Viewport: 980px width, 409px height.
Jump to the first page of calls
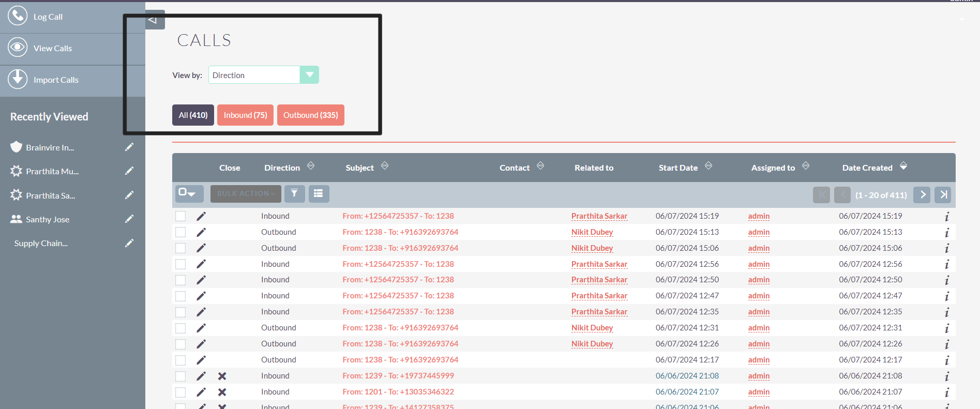coord(821,194)
